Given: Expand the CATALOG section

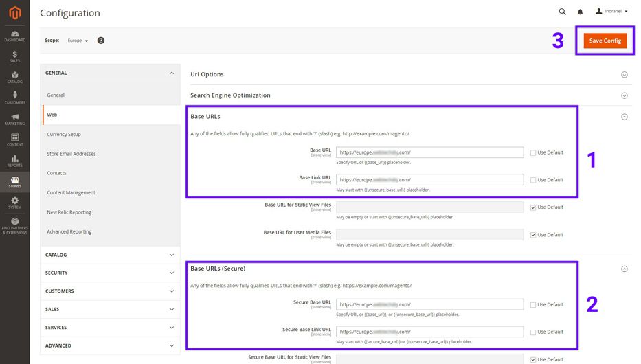Looking at the screenshot, I should (x=110, y=255).
